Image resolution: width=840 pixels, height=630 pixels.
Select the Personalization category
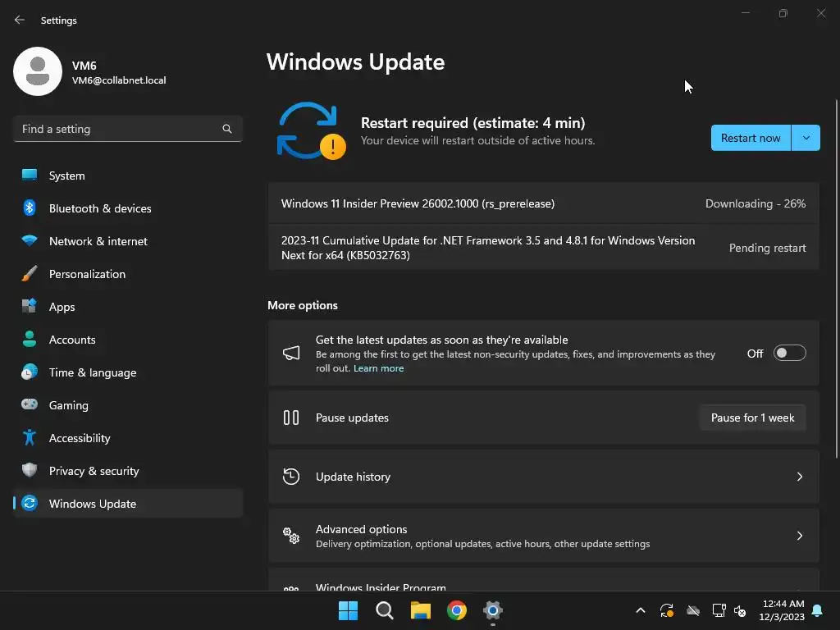[128, 273]
